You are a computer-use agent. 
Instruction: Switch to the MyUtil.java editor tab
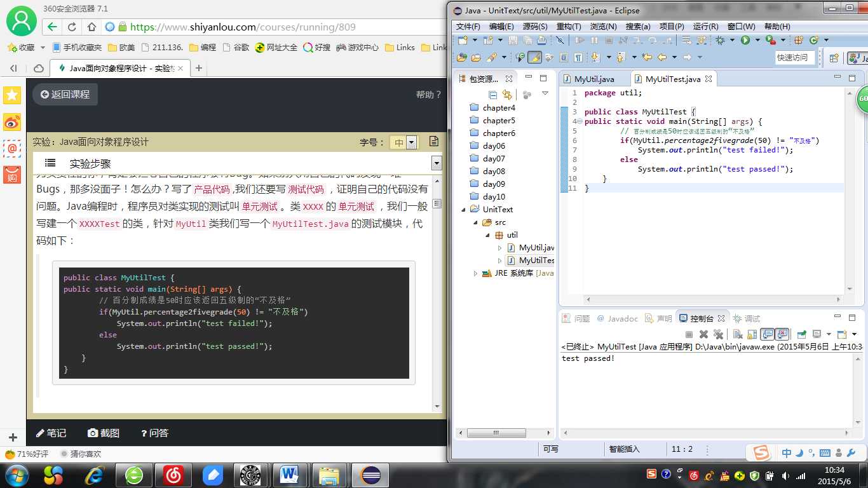click(x=594, y=79)
